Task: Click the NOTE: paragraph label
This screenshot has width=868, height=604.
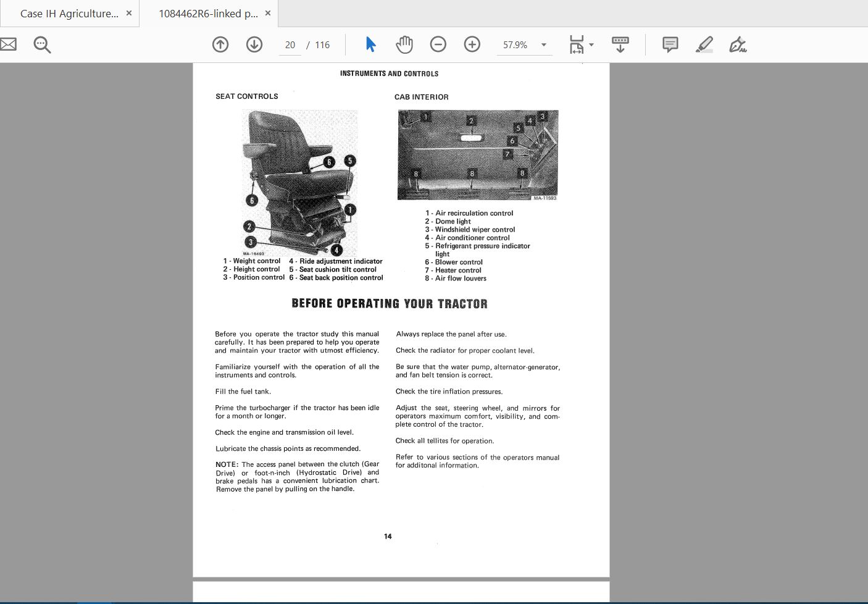Action: tap(227, 464)
